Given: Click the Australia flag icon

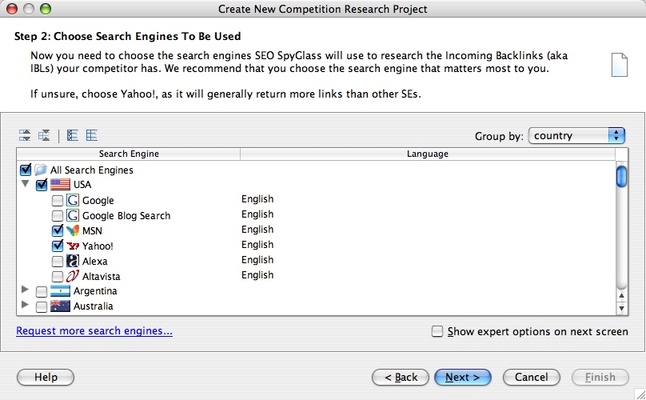Looking at the screenshot, I should [60, 306].
